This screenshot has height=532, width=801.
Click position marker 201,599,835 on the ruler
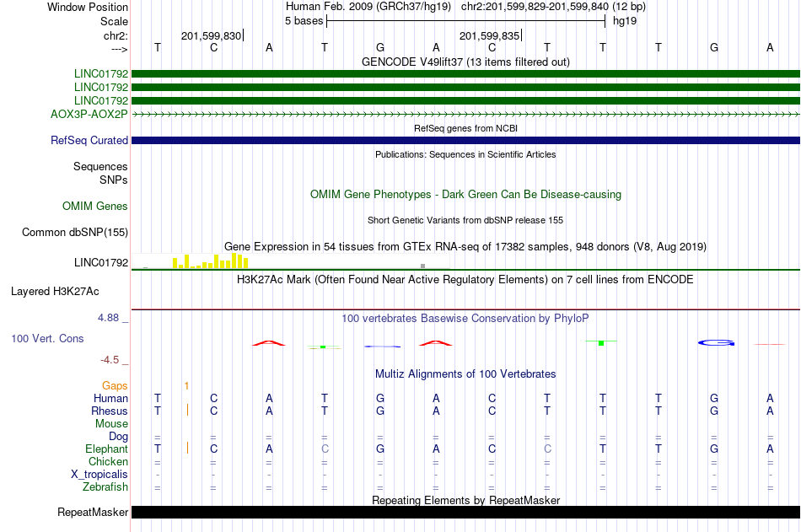[x=489, y=35]
